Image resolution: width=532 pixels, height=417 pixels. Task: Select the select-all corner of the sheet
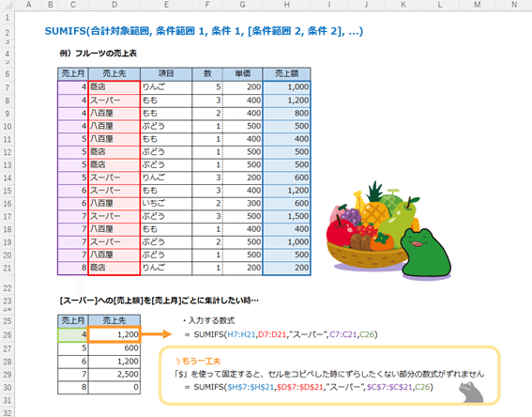pos(8,5)
